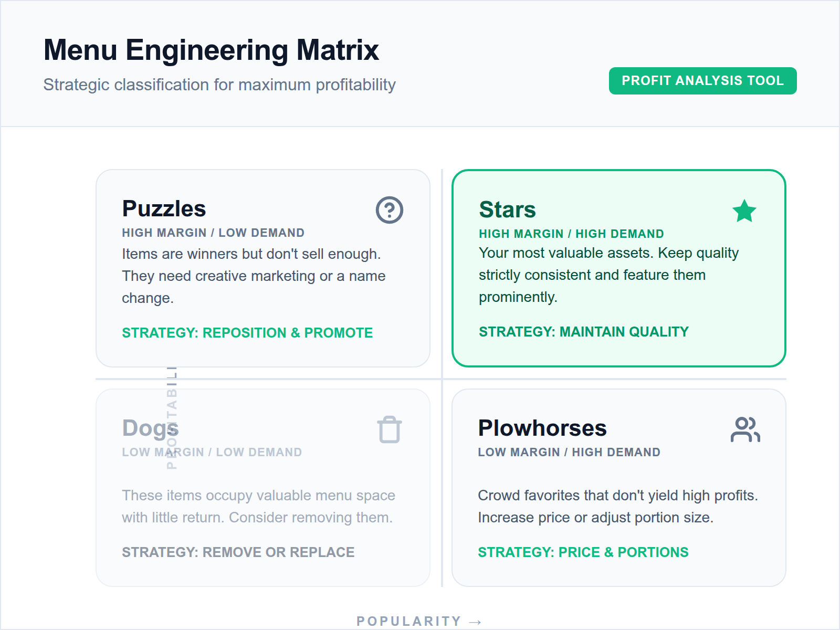Click the green star icon on Stars card
Image resolution: width=840 pixels, height=630 pixels.
[744, 211]
